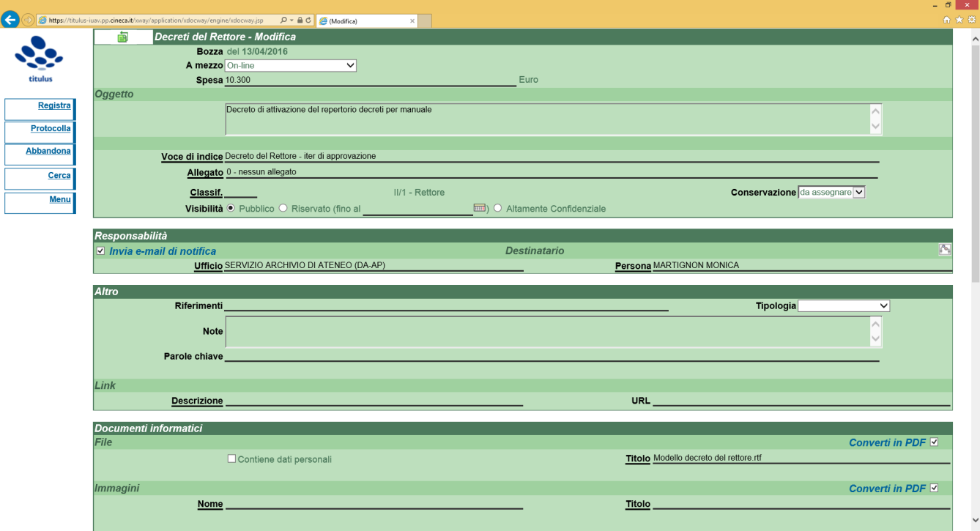980x531 pixels.
Task: Open the Menu button in sidebar
Action: tap(40, 203)
